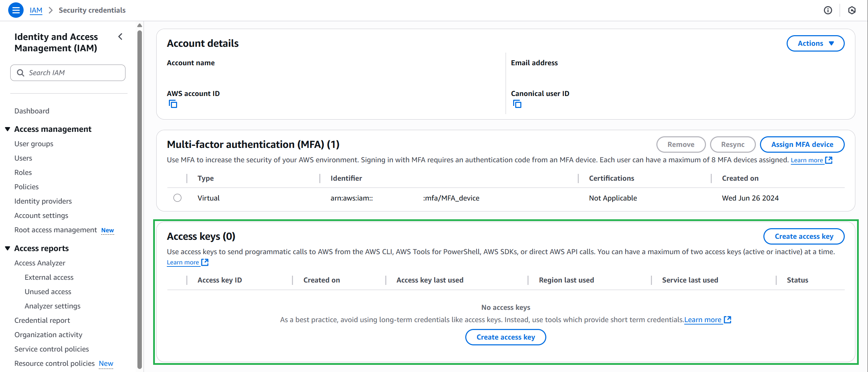Select the Virtual MFA device radio button
This screenshot has height=372, width=868.
(x=177, y=198)
